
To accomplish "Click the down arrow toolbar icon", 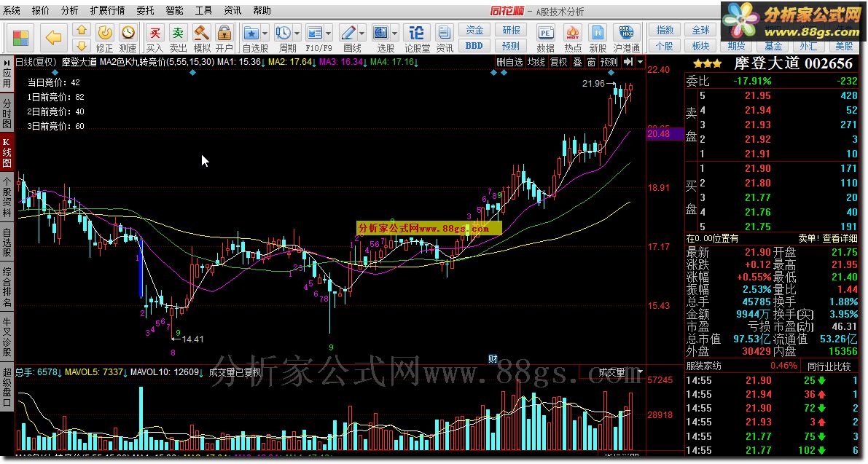I will (82, 45).
